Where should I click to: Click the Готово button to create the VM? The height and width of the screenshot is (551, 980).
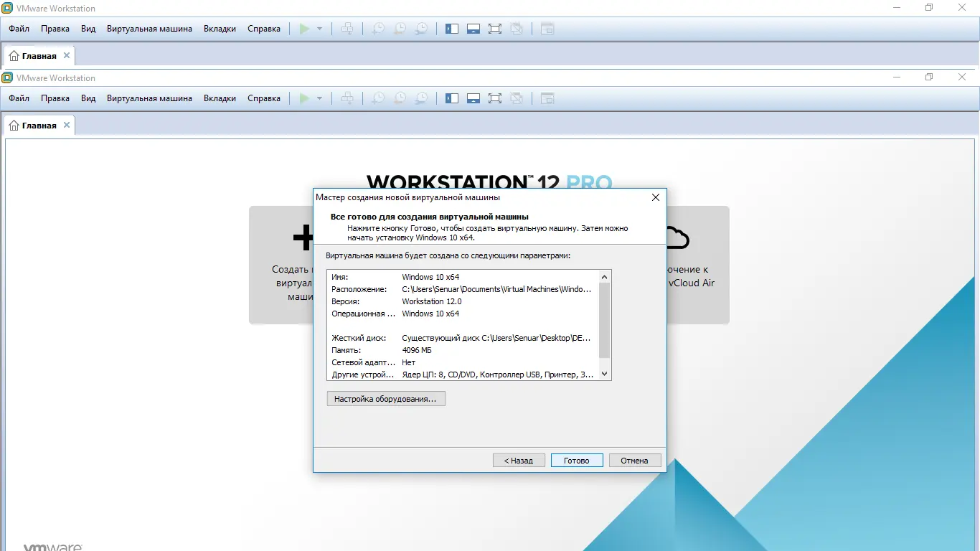577,461
